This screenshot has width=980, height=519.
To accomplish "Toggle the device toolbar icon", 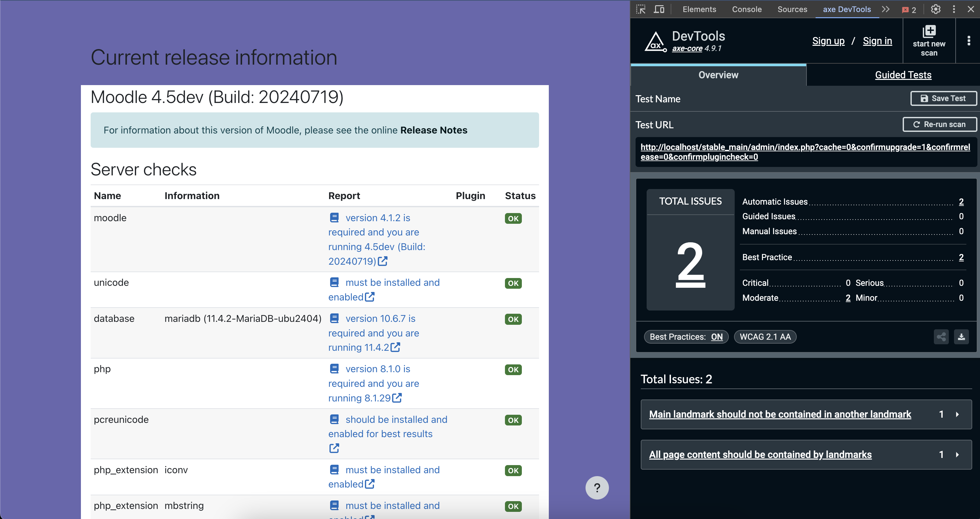I will 659,9.
